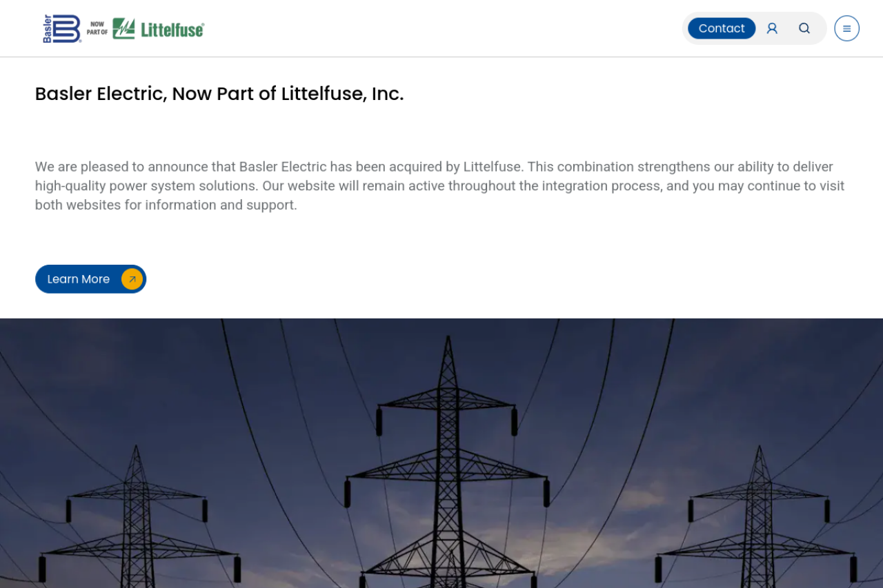Image resolution: width=883 pixels, height=588 pixels.
Task: Click the orange arrow icon in Learn More
Action: 132,279
